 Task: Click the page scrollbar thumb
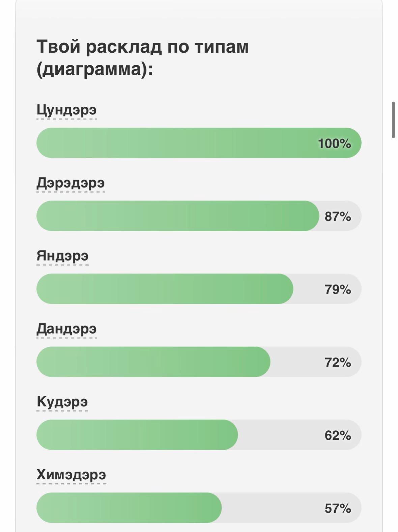coord(393,120)
